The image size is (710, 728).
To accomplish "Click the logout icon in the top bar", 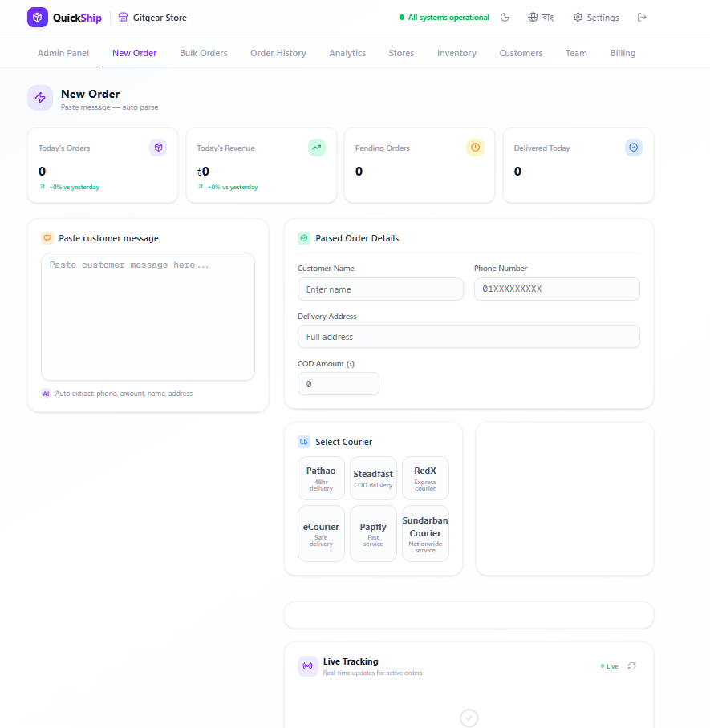I will (642, 17).
